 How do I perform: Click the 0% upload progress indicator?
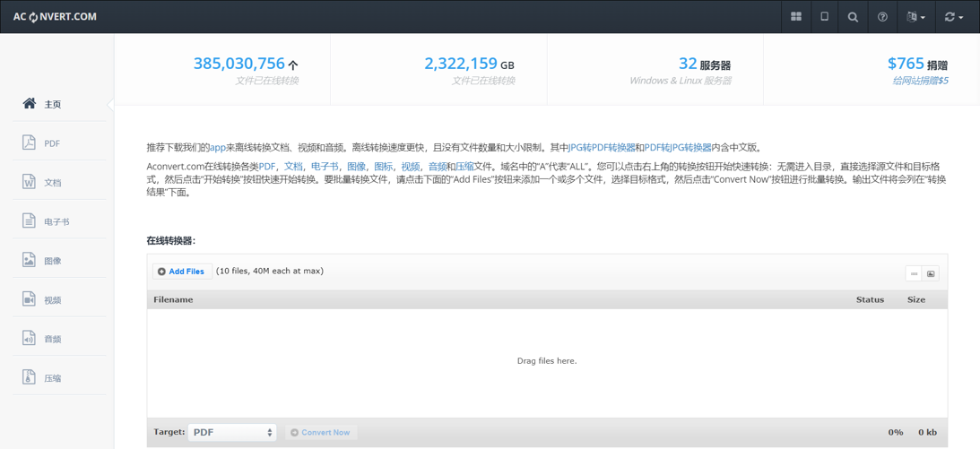(x=895, y=432)
